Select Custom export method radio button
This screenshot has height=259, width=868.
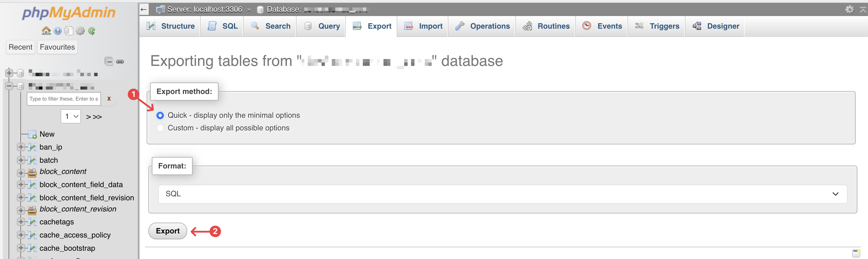point(160,128)
